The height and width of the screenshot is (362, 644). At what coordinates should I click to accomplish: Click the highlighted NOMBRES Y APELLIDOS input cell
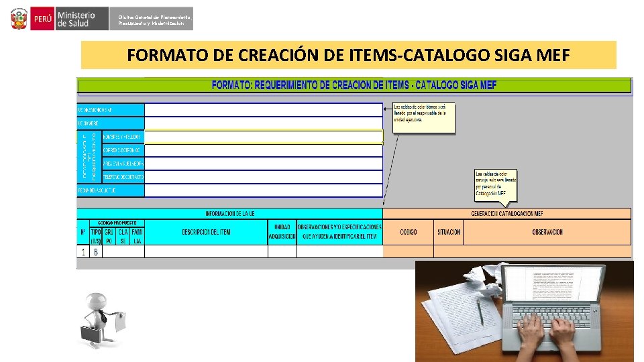click(x=263, y=137)
